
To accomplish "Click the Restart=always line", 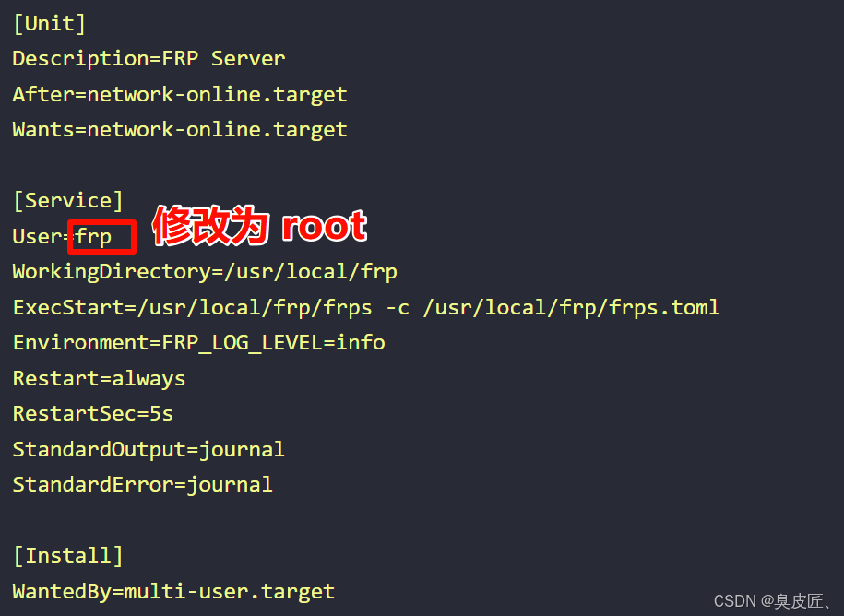I will [x=99, y=379].
